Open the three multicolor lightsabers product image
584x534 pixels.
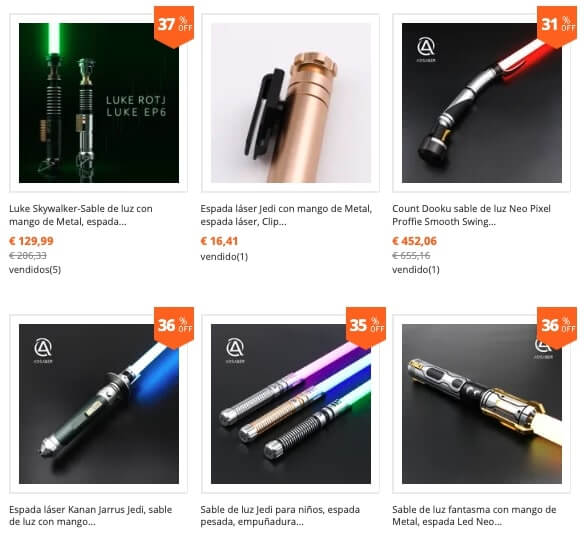pos(291,404)
